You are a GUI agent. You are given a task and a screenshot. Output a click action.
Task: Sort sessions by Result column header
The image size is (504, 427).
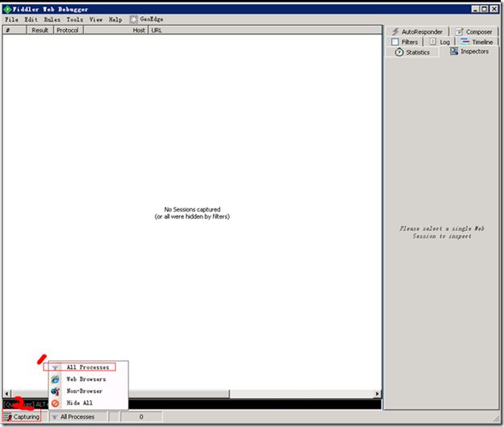(x=40, y=30)
